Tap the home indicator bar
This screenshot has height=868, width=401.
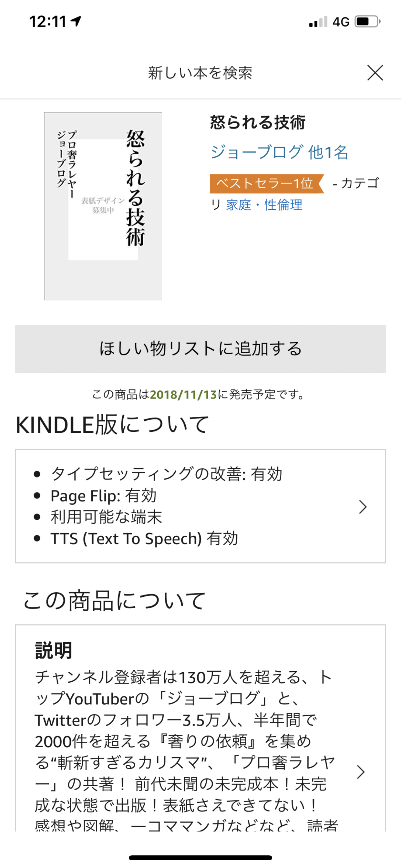(200, 858)
